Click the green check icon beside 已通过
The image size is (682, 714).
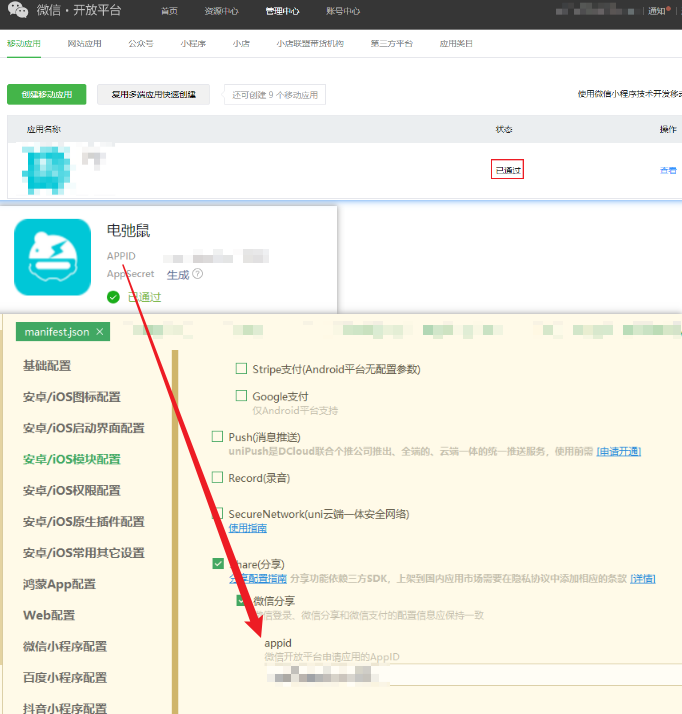[113, 297]
